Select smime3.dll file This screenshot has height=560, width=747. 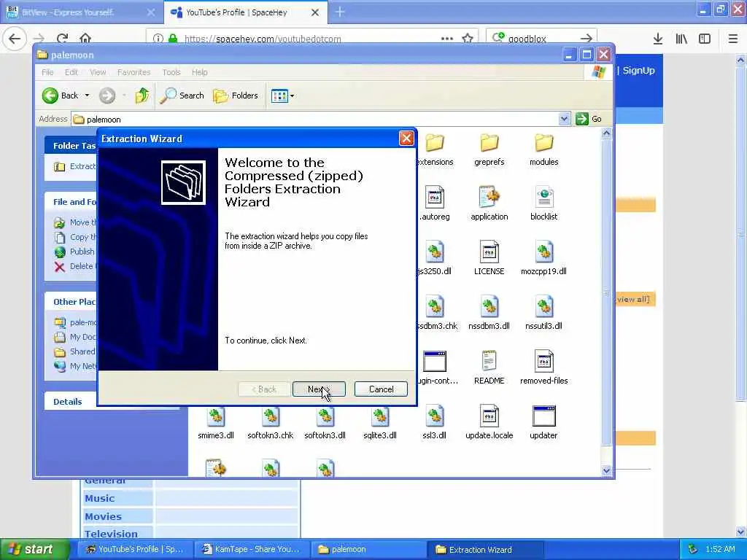(x=215, y=423)
